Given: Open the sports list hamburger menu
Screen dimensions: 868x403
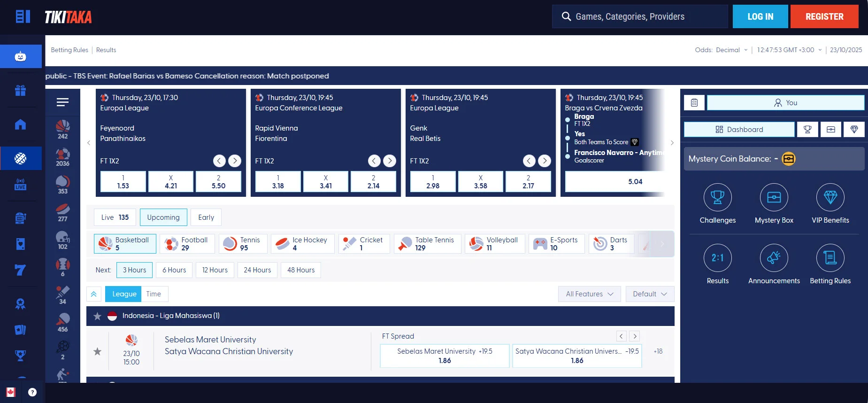Looking at the screenshot, I should coord(62,102).
